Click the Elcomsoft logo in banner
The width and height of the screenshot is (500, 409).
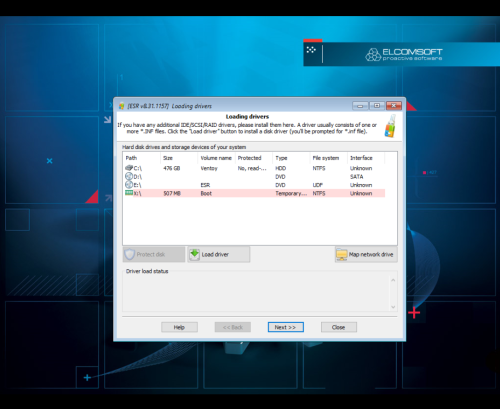click(404, 54)
